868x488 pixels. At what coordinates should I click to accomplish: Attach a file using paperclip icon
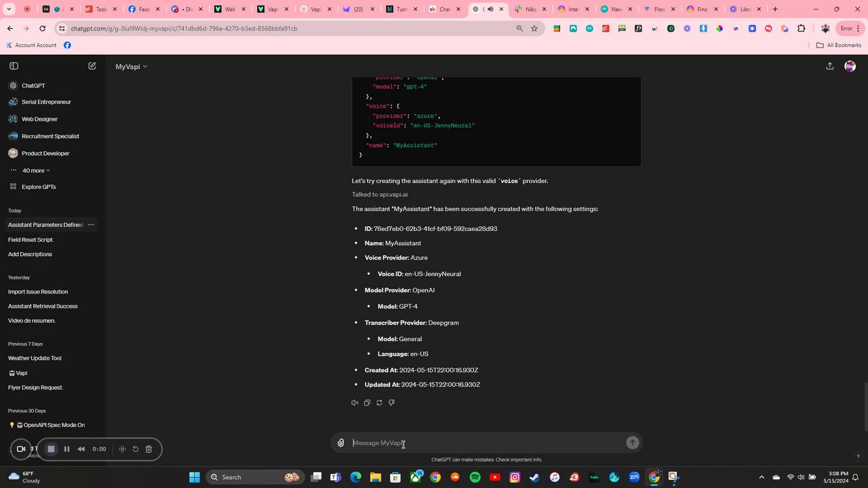(341, 443)
